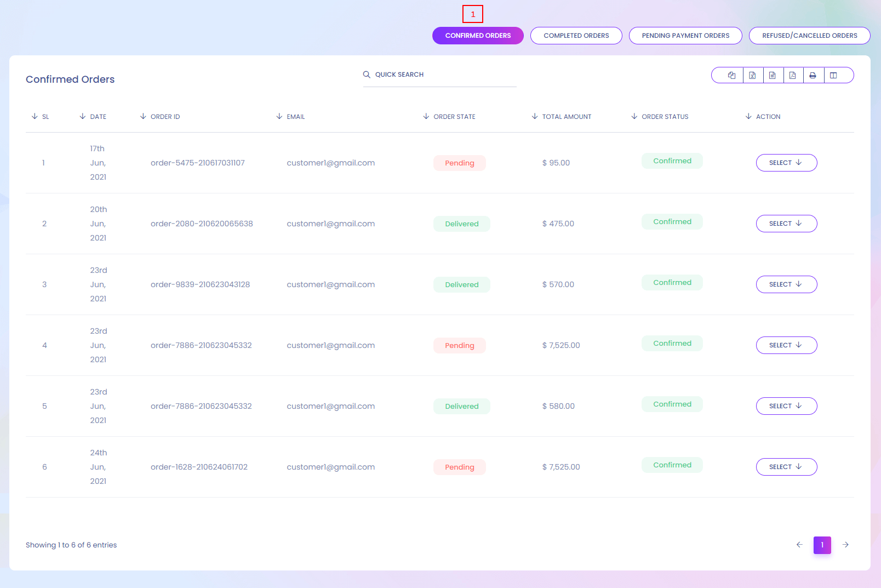Viewport: 881px width, 588px height.
Task: Export orders as an Excel file
Action: point(752,76)
